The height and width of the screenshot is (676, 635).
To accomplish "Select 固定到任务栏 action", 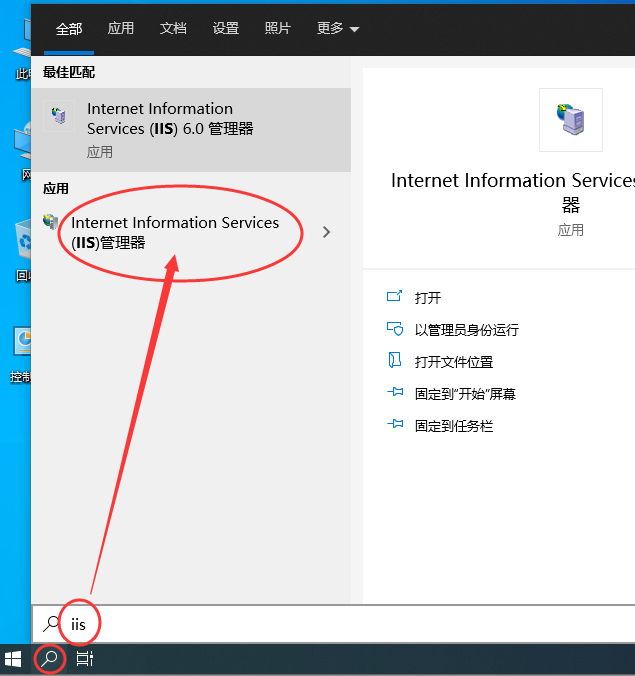I will pos(454,426).
